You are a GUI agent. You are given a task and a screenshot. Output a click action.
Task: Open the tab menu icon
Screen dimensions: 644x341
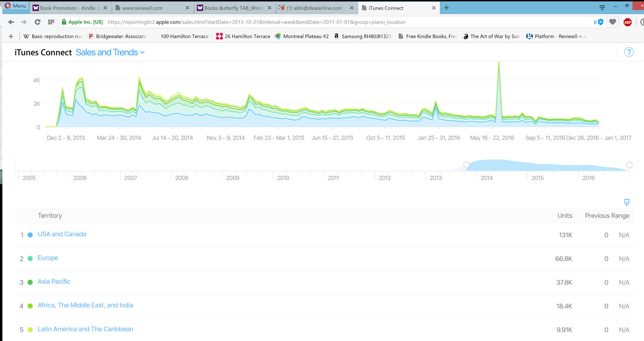(x=602, y=7)
